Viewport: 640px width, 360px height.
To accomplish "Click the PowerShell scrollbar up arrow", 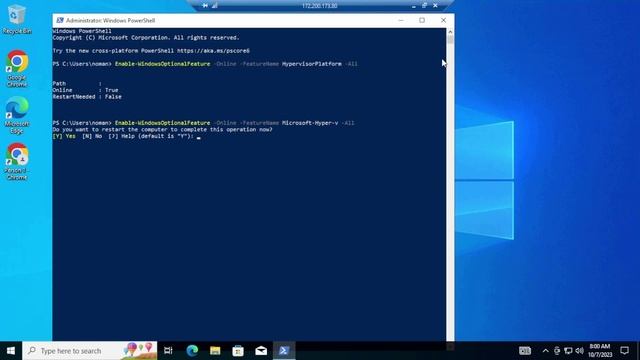I will (x=450, y=31).
